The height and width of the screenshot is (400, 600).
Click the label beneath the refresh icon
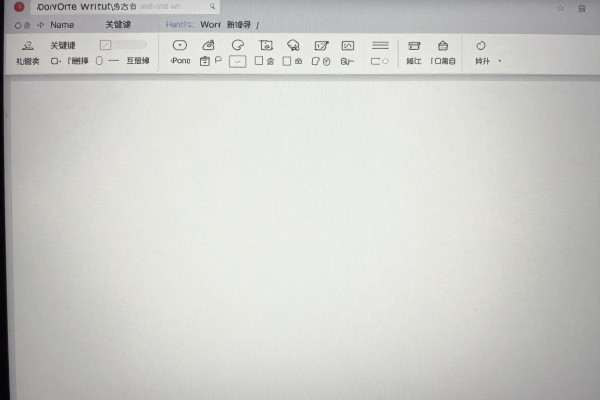tap(482, 61)
